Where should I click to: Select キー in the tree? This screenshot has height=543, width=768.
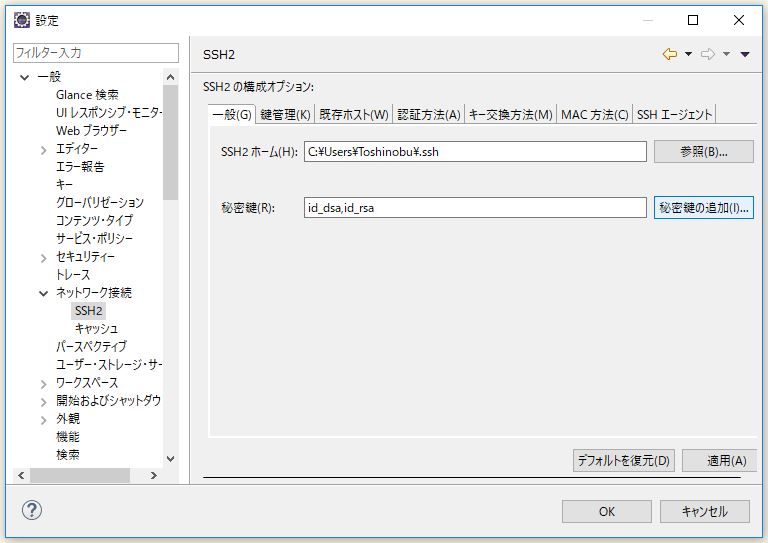pyautogui.click(x=64, y=185)
